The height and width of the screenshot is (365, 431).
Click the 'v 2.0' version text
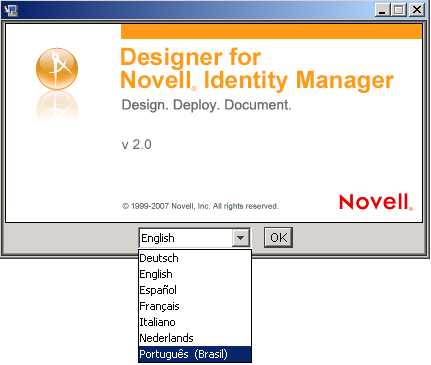(137, 145)
